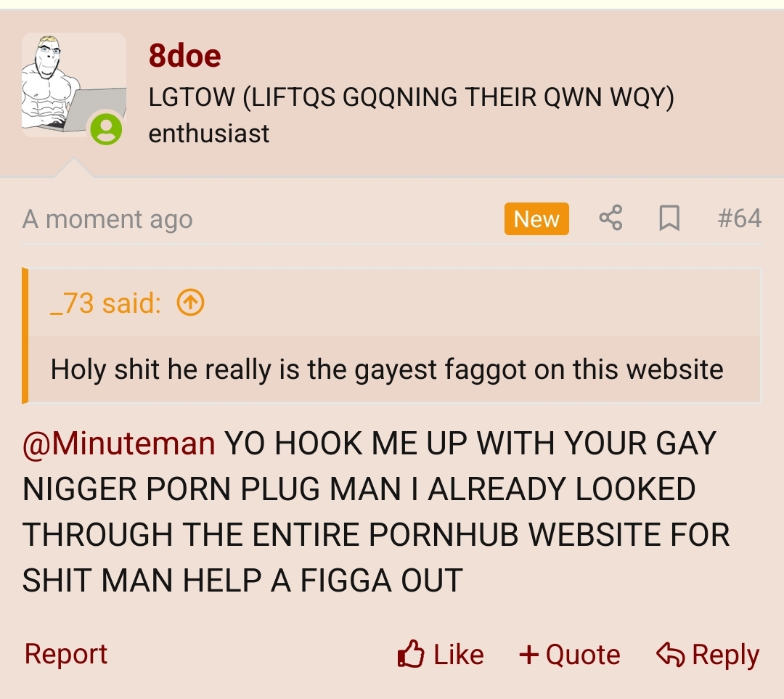Click the Quote text label
This screenshot has width=784, height=699.
pos(583,655)
